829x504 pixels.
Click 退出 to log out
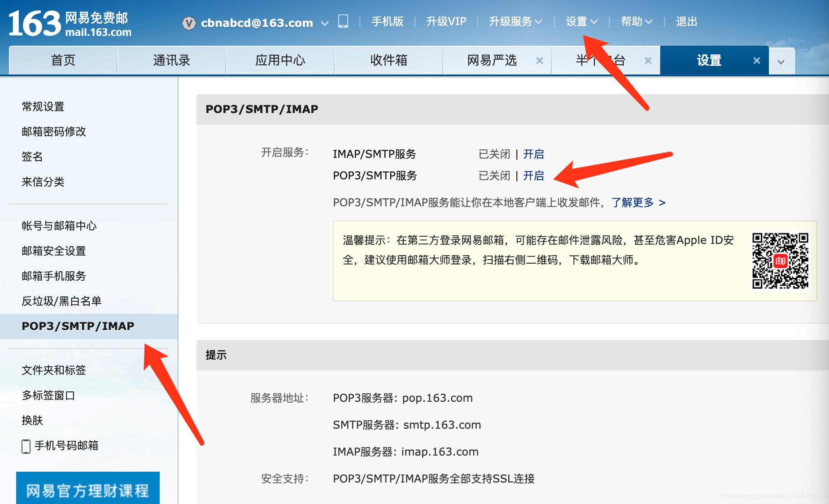(x=687, y=22)
